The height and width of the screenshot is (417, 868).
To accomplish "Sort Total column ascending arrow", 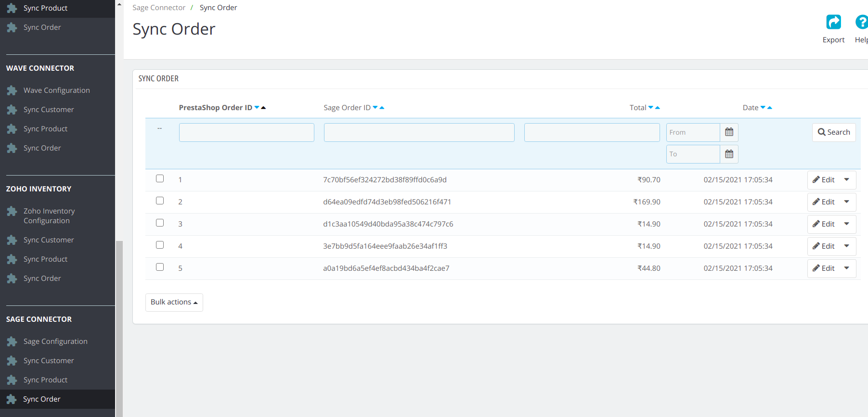I will [658, 108].
